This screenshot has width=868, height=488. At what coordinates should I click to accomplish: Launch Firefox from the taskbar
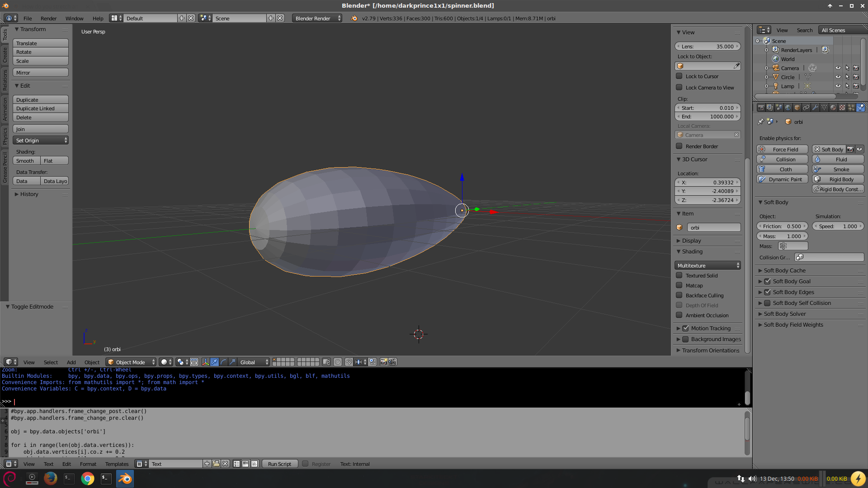(50, 478)
